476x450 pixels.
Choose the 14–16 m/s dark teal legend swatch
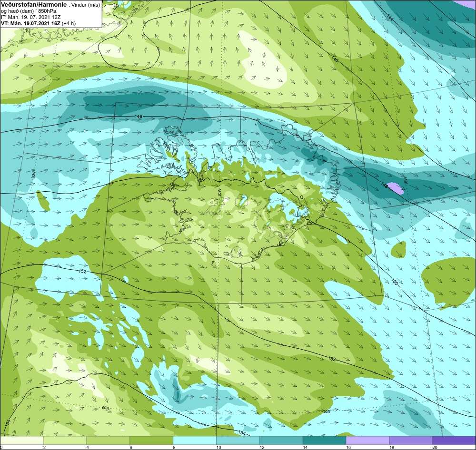coord(325,440)
